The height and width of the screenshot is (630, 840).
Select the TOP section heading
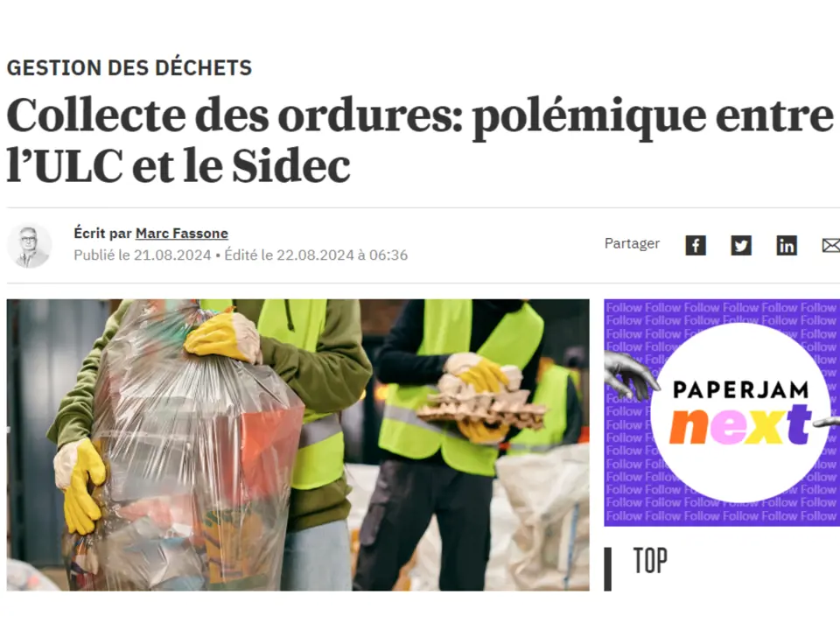[650, 561]
